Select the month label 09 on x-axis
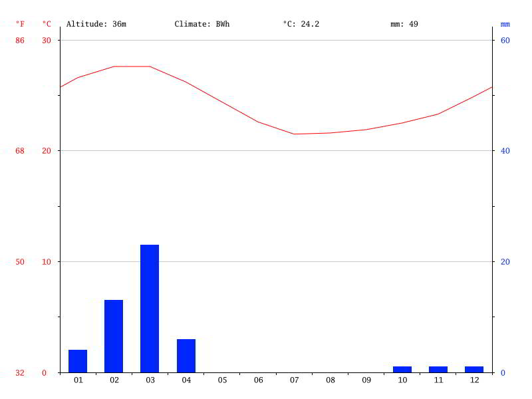Image resolution: width=532 pixels, height=399 pixels. point(366,380)
